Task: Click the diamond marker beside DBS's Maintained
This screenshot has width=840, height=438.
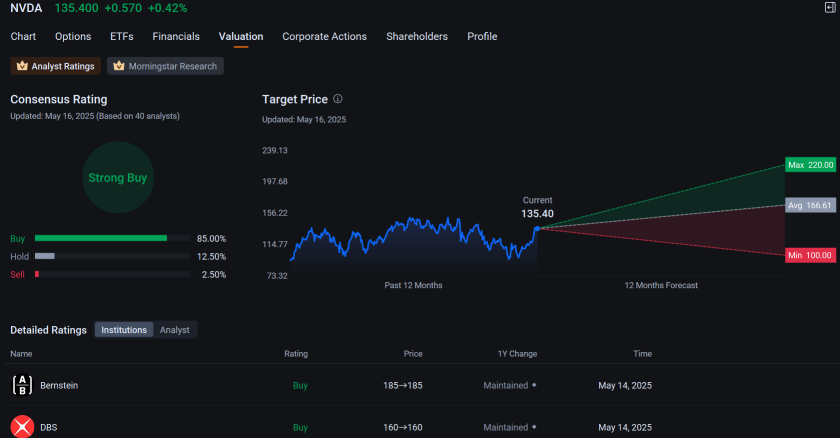Action: point(534,427)
